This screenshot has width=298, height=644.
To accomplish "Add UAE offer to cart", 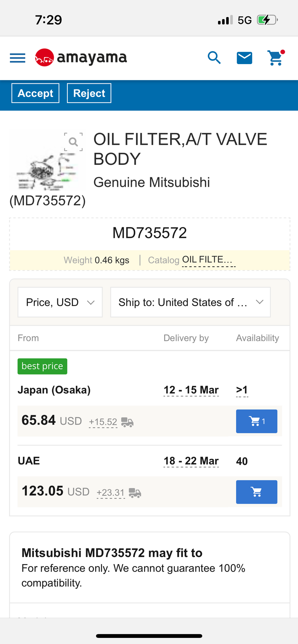I will 256,492.
